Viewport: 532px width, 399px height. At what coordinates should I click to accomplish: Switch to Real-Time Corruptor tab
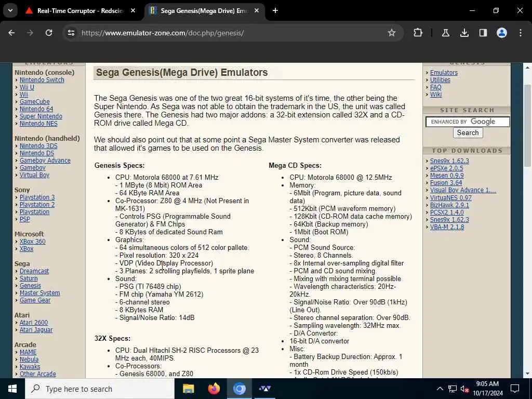click(x=80, y=10)
